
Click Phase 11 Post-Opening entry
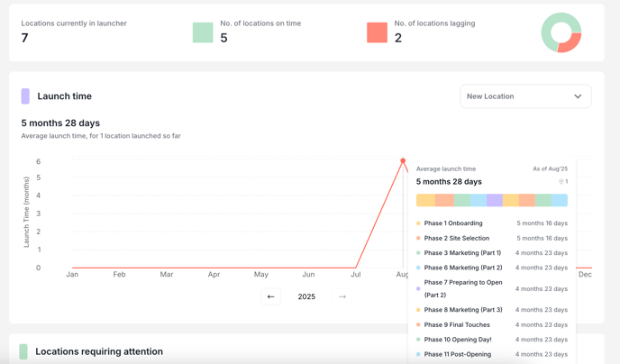(x=458, y=354)
